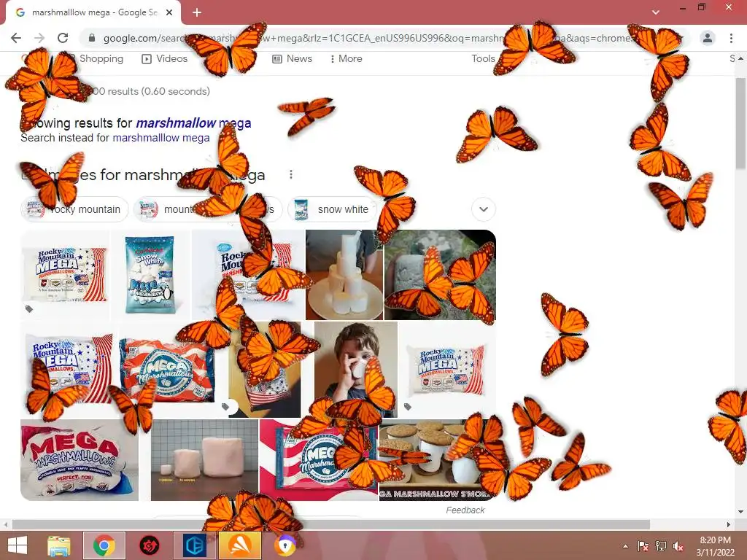The height and width of the screenshot is (560, 747).
Task: Click the muted volume tray icon
Action: tap(678, 546)
